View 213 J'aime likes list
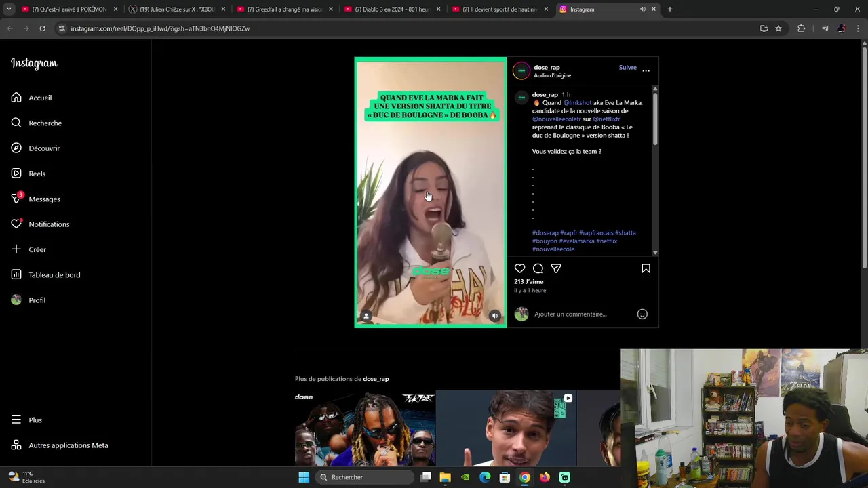Image resolution: width=868 pixels, height=488 pixels. (x=528, y=282)
